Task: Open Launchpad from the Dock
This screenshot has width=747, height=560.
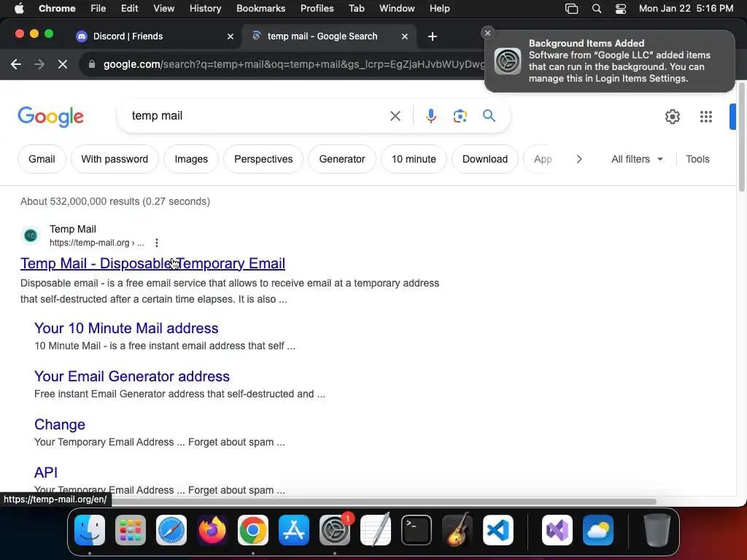Action: [x=130, y=530]
